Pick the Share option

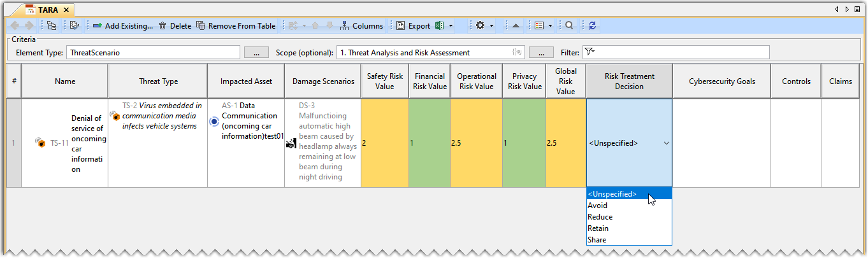597,240
